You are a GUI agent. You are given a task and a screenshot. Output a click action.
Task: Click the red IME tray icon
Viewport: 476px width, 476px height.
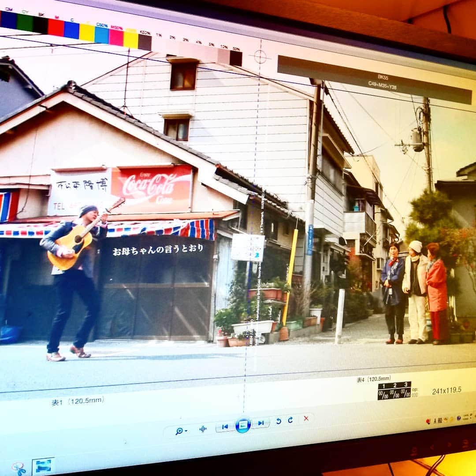[428, 421]
